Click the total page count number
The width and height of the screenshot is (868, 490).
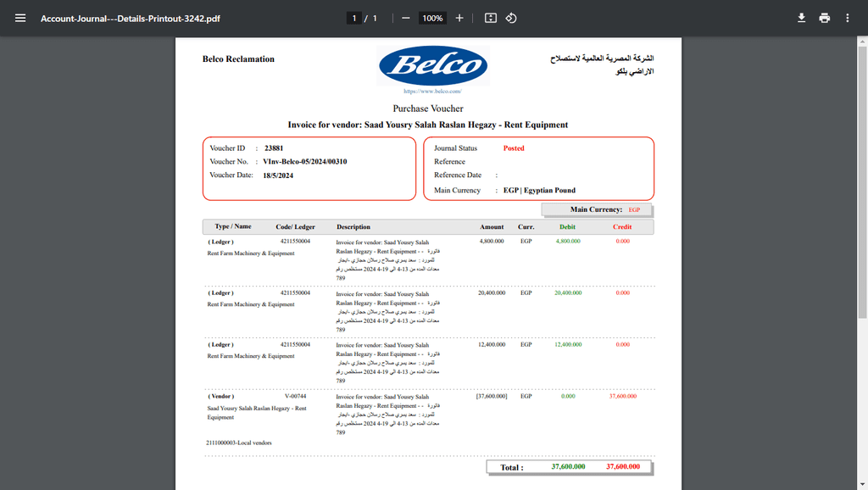pos(375,19)
